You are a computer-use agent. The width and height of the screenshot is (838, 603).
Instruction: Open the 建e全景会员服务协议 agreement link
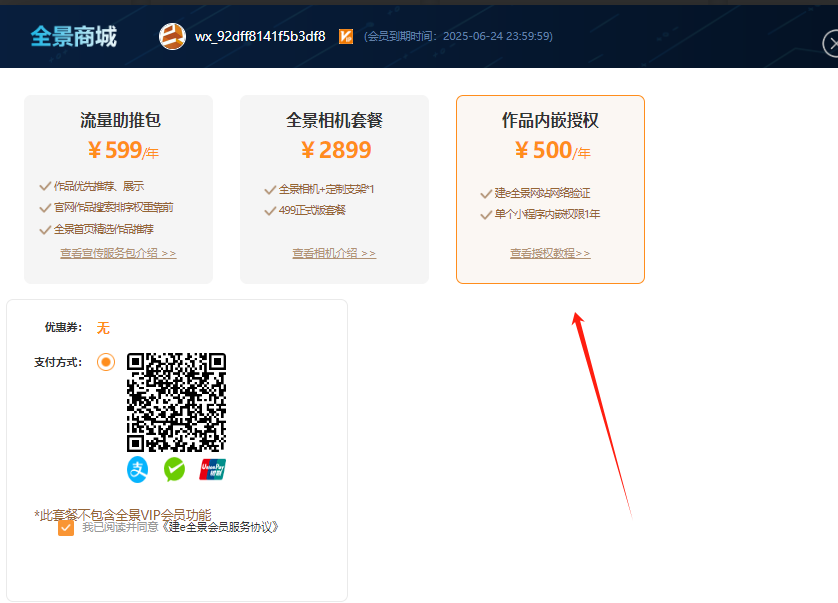[221, 527]
